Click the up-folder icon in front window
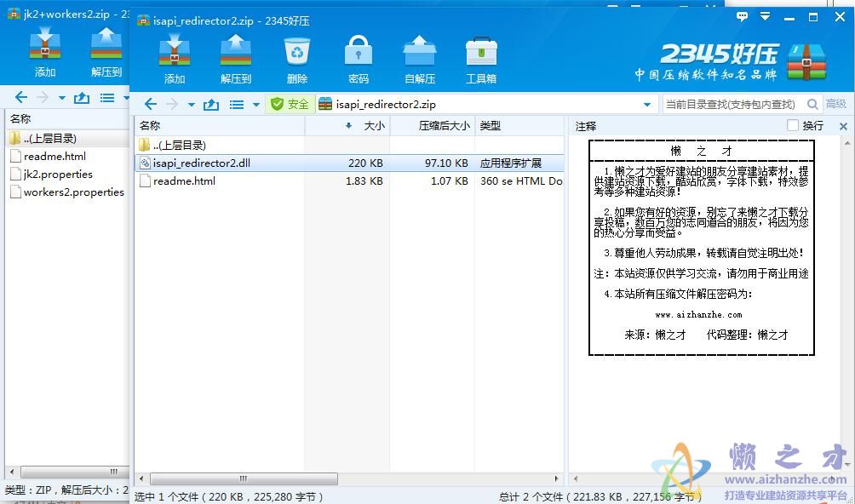 pyautogui.click(x=211, y=104)
